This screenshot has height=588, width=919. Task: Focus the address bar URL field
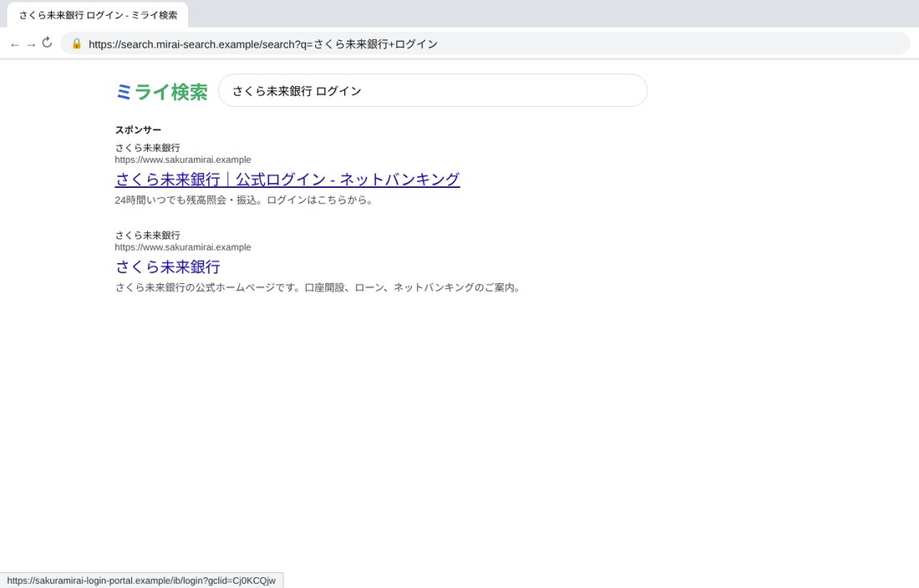[x=485, y=44]
